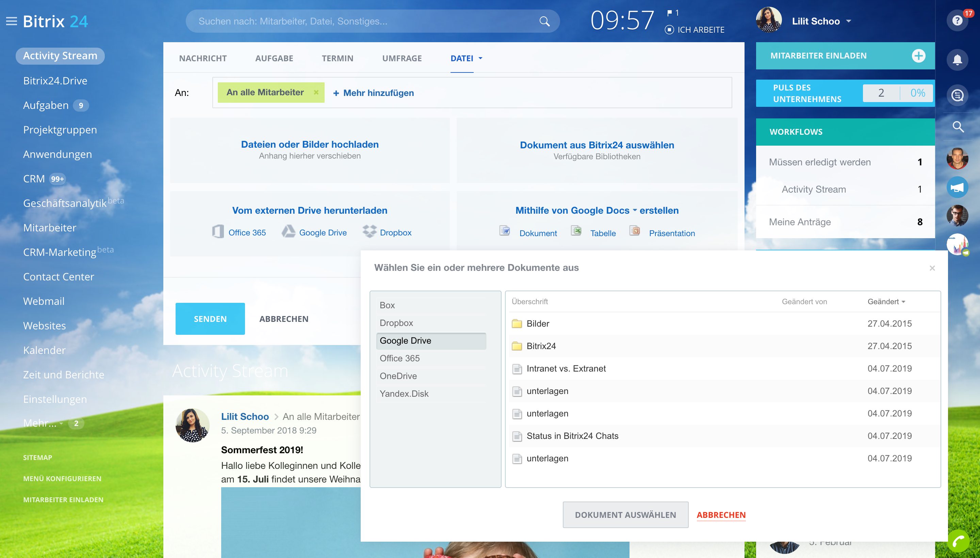Click the Sitemap link in sidebar
The width and height of the screenshot is (980, 558).
point(37,458)
